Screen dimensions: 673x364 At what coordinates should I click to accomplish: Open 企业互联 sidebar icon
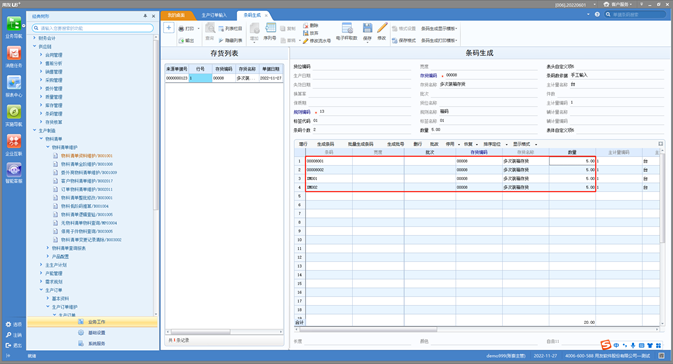click(x=14, y=141)
